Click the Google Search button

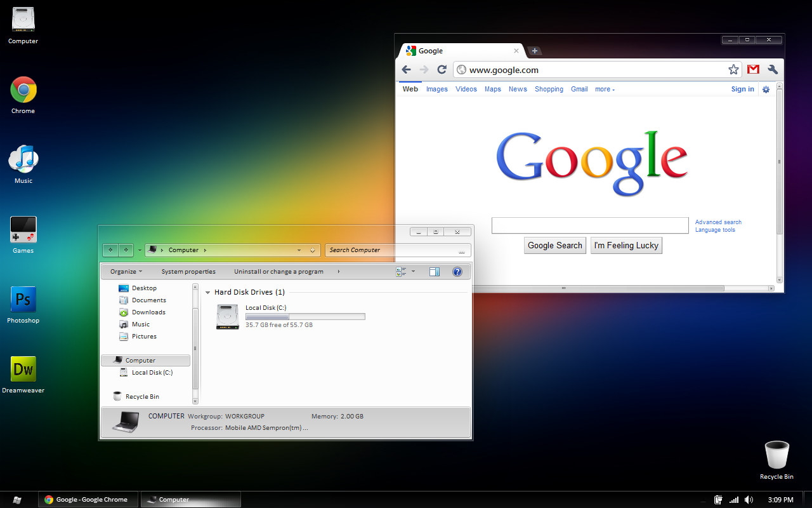(555, 246)
